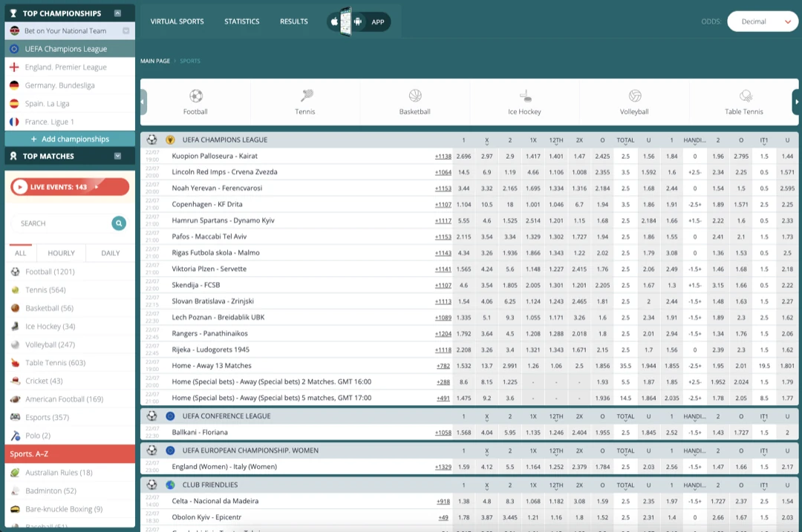This screenshot has height=532, width=802.
Task: Select the Sports. A-Z section header
Action: (x=70, y=454)
